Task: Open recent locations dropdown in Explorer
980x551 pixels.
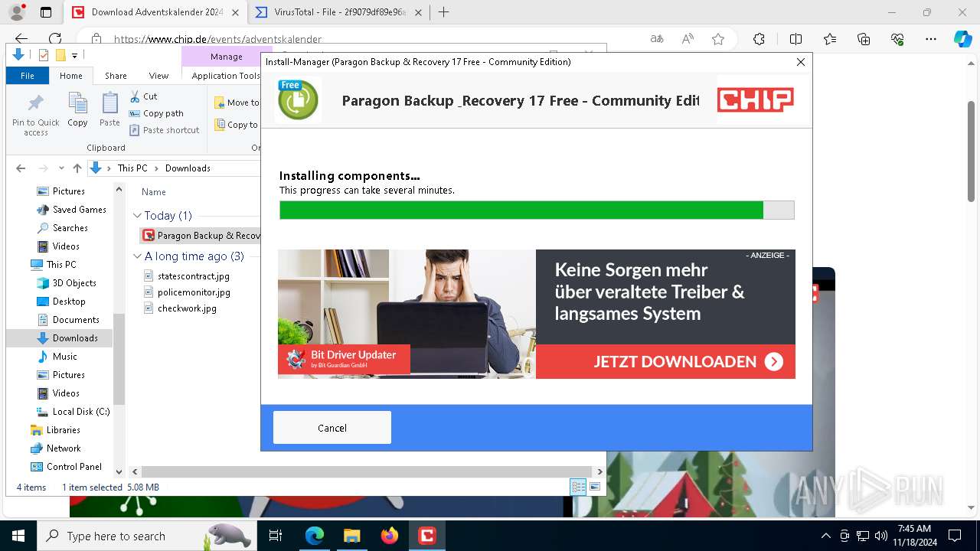Action: [x=60, y=168]
